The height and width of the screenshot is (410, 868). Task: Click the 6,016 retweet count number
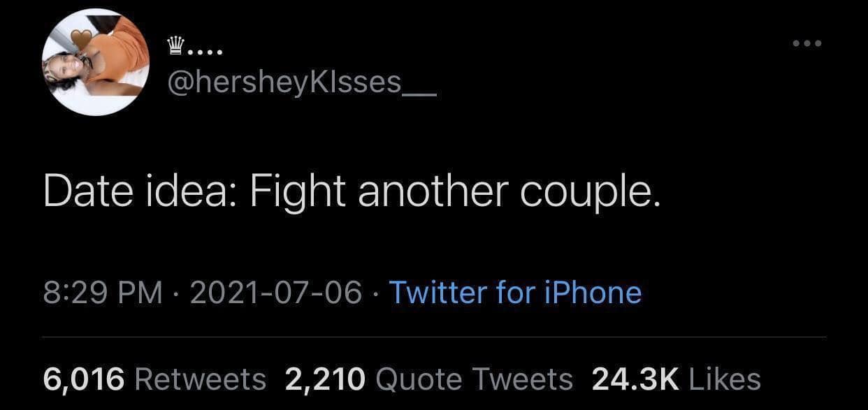84,379
